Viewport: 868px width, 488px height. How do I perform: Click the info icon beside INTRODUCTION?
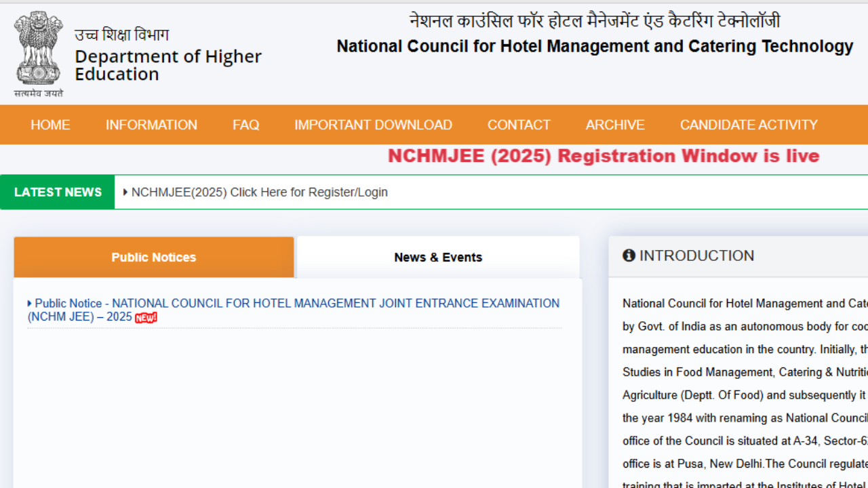pyautogui.click(x=629, y=256)
